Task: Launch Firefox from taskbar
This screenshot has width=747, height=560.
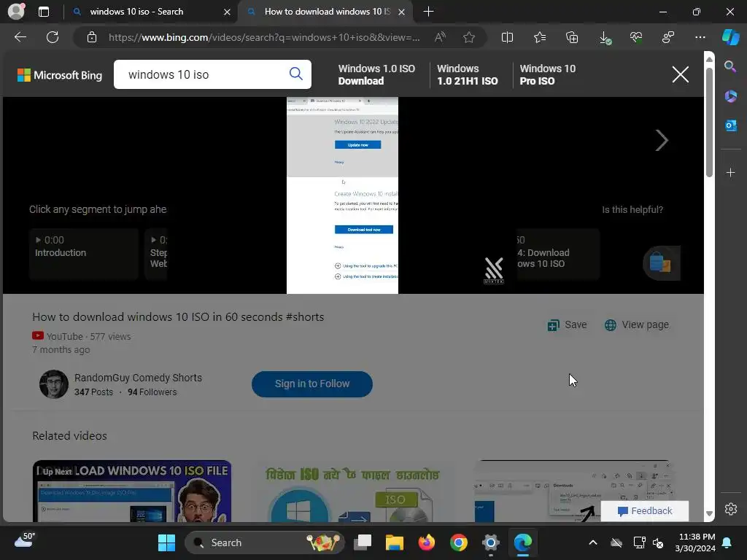Action: [426, 542]
